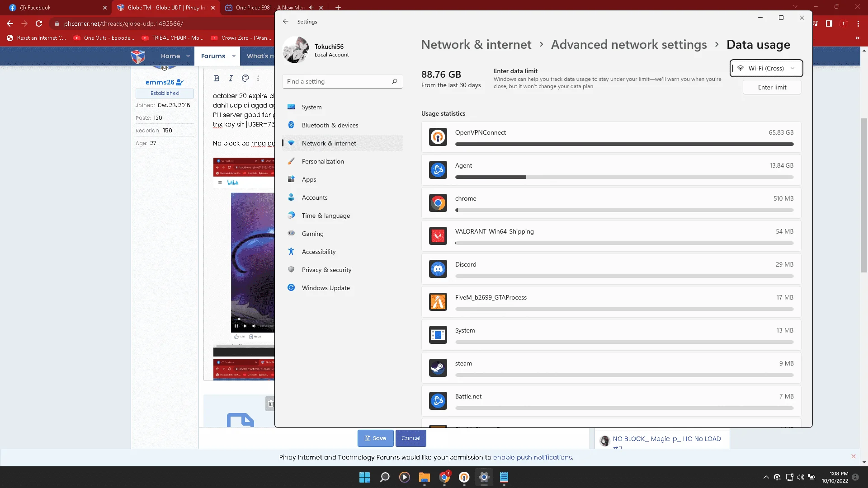This screenshot has width=868, height=488.
Task: Click the Find a setting search box
Action: (x=342, y=81)
